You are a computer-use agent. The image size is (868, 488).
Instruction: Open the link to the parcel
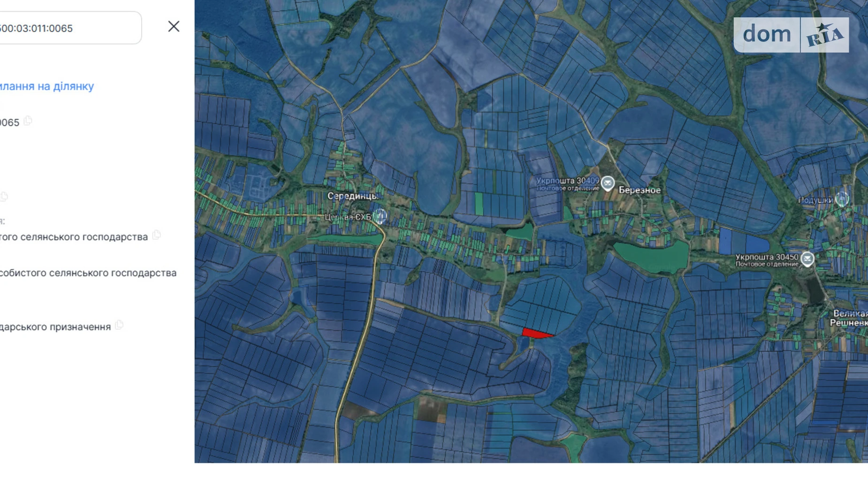[47, 86]
